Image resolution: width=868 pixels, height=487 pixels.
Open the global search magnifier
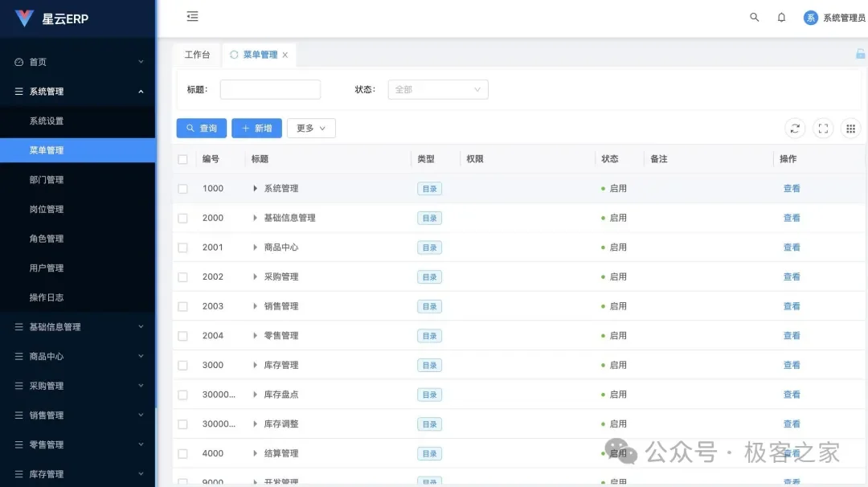[754, 17]
